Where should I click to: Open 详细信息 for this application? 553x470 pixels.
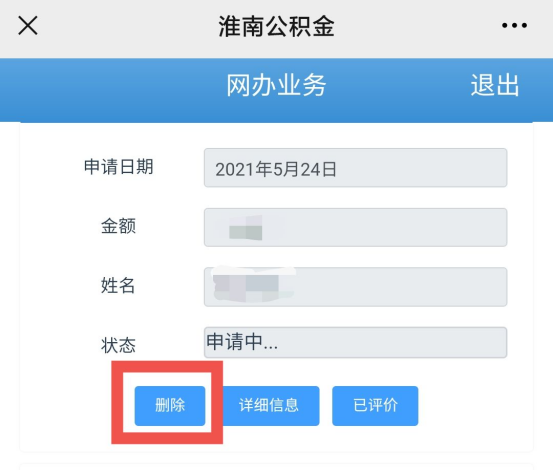(269, 405)
